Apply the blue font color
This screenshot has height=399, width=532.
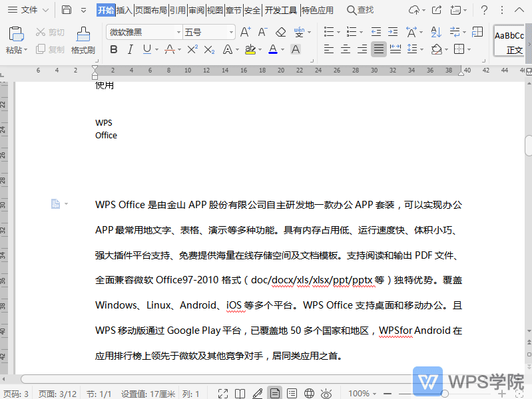pos(273,49)
